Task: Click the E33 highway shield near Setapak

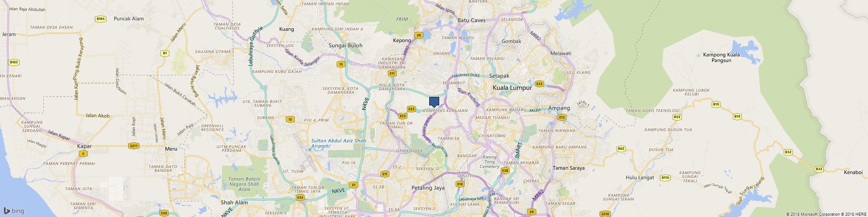Action: (539, 84)
